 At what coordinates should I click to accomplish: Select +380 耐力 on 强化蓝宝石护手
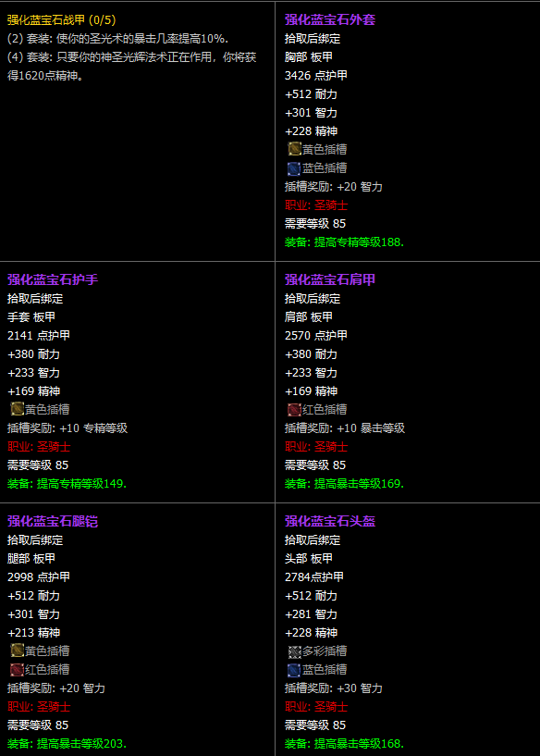pyautogui.click(x=33, y=354)
